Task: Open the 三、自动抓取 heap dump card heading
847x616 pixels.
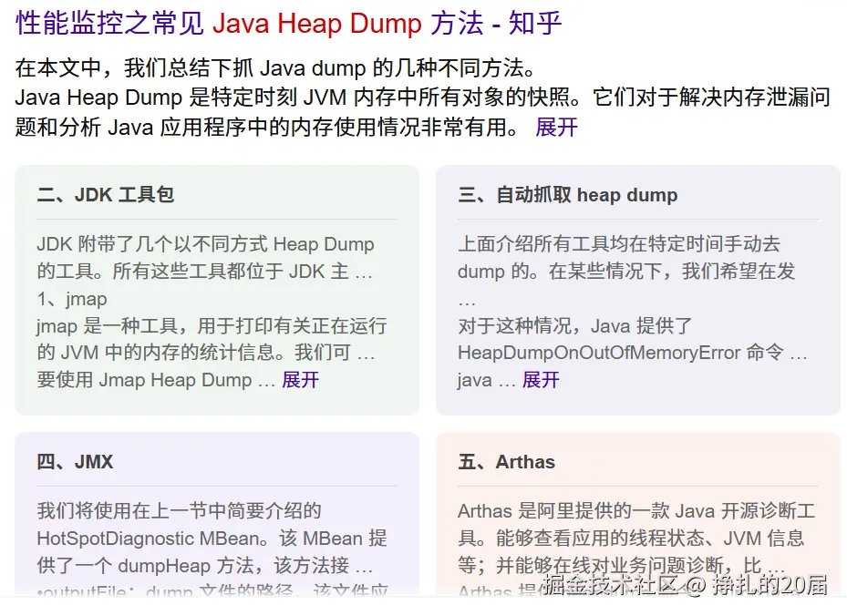Action: tap(568, 194)
